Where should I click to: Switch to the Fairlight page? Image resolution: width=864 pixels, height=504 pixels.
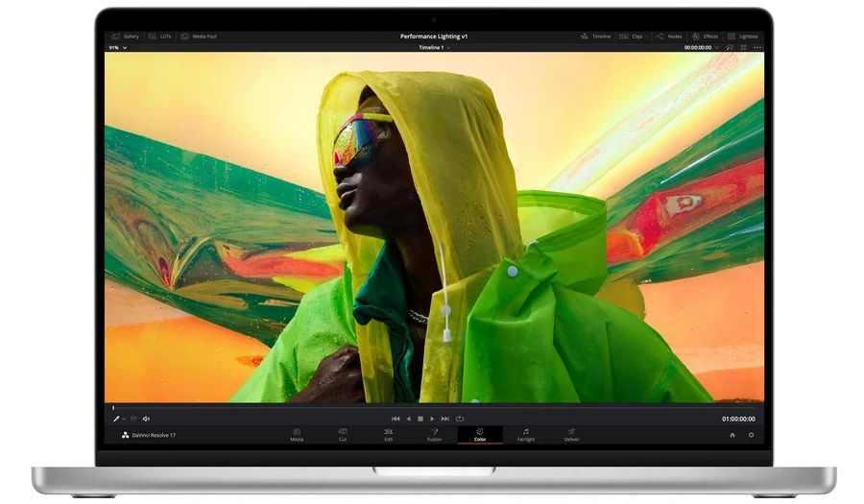click(x=526, y=435)
